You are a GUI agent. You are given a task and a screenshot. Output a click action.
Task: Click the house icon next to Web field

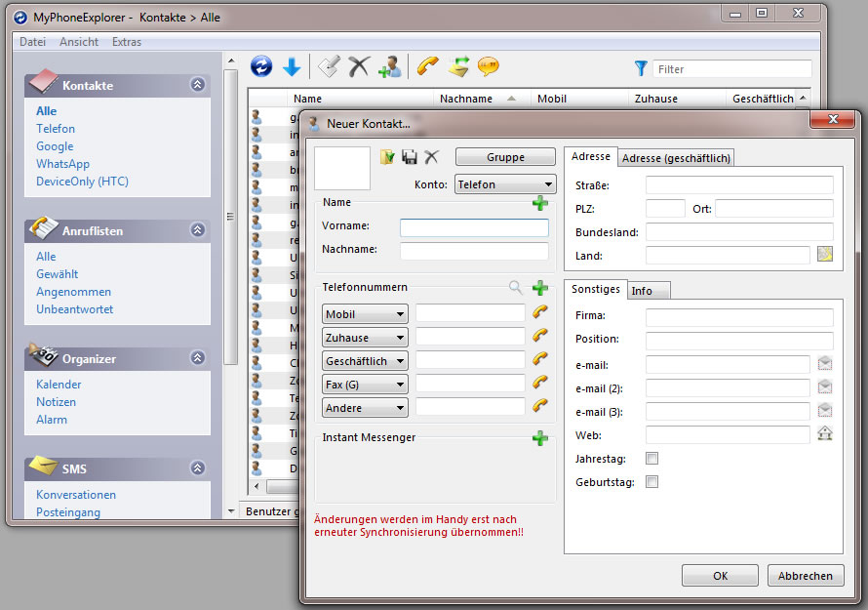click(825, 435)
